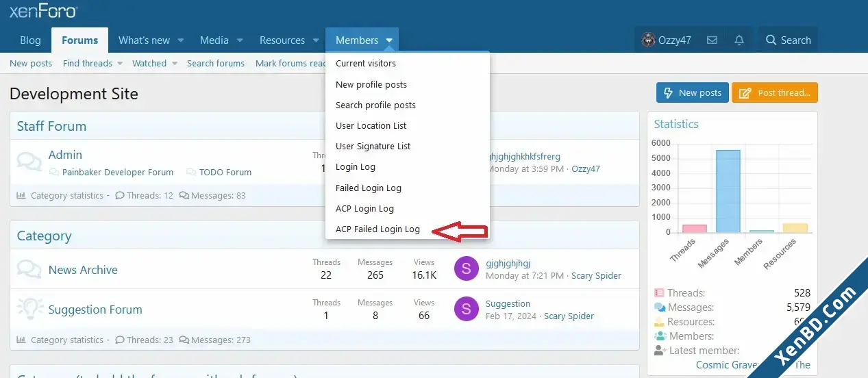Switch to the Blog tab
The height and width of the screenshot is (378, 868).
pos(30,40)
